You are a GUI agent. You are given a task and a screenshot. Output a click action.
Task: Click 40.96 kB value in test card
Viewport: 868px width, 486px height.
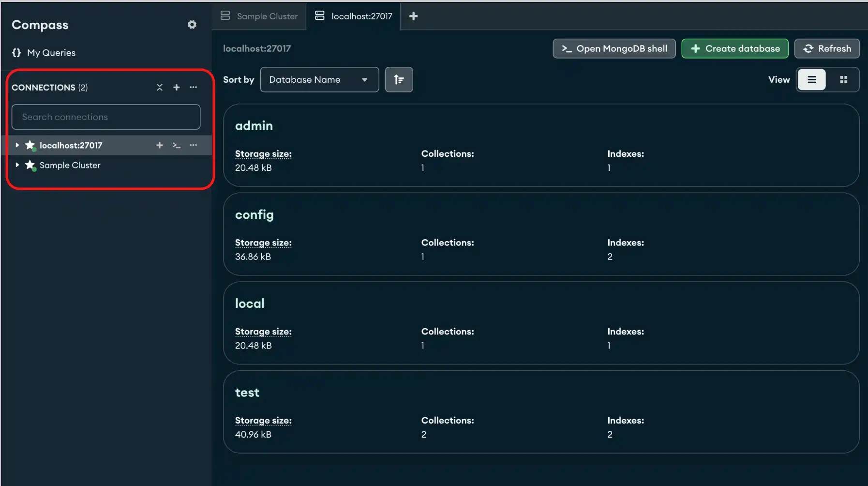click(253, 435)
